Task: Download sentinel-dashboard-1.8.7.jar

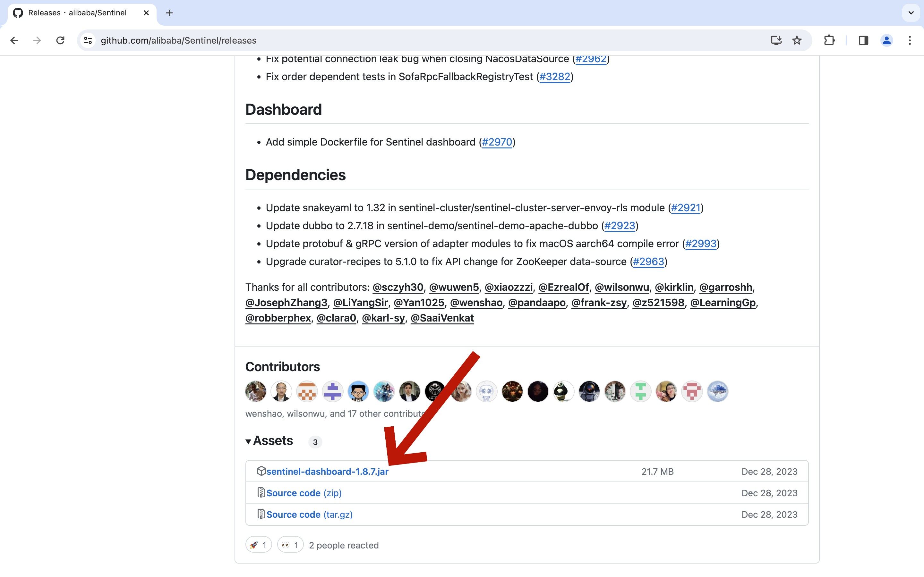Action: (327, 472)
